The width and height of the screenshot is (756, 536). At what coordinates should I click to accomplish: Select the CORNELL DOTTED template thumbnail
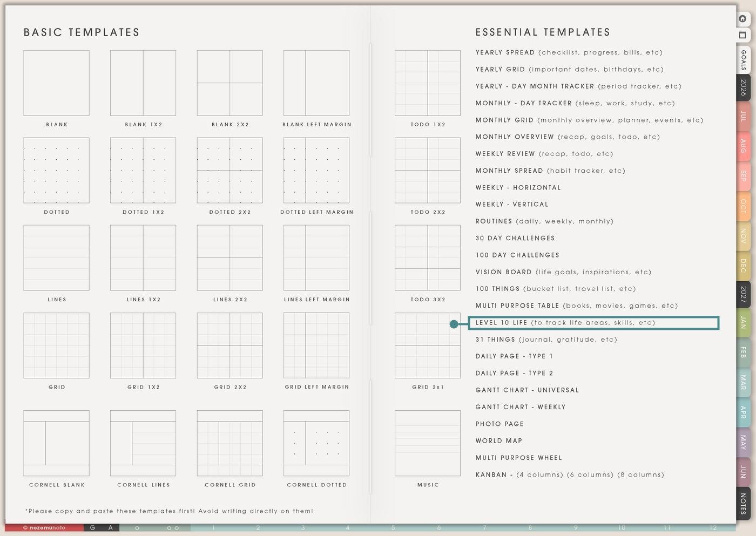(x=316, y=443)
